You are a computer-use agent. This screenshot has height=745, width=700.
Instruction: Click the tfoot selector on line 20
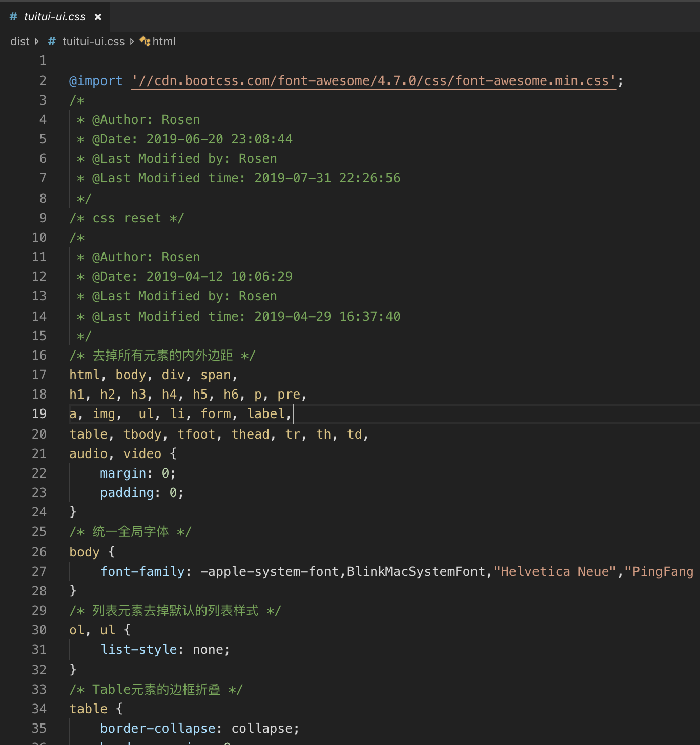196,434
